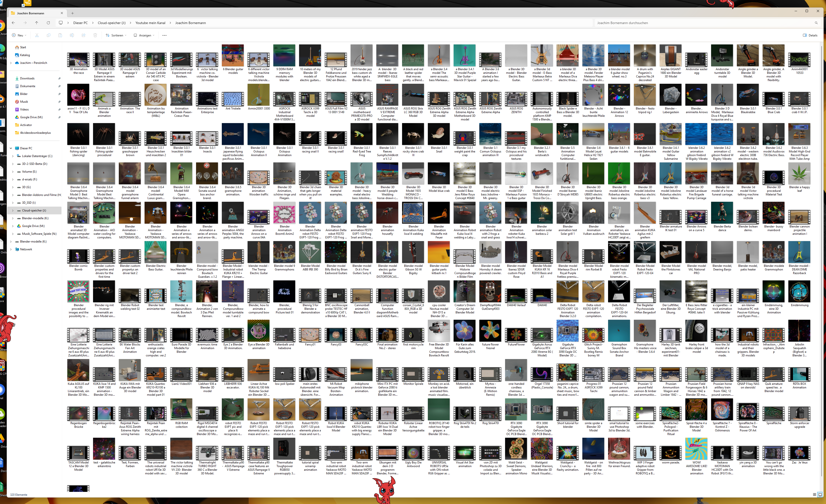Collapse the Dieser PC tree node
Image resolution: width=826 pixels, height=504 pixels.
pyautogui.click(x=11, y=148)
